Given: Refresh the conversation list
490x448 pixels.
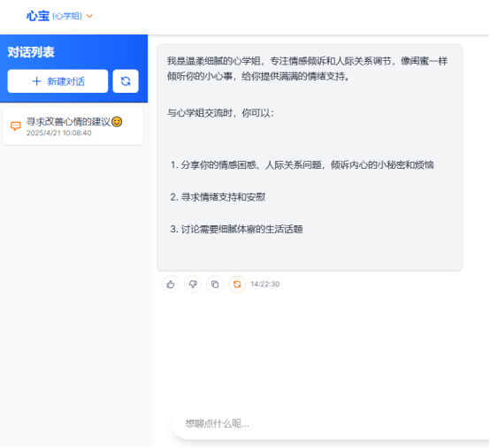Looking at the screenshot, I should [126, 81].
